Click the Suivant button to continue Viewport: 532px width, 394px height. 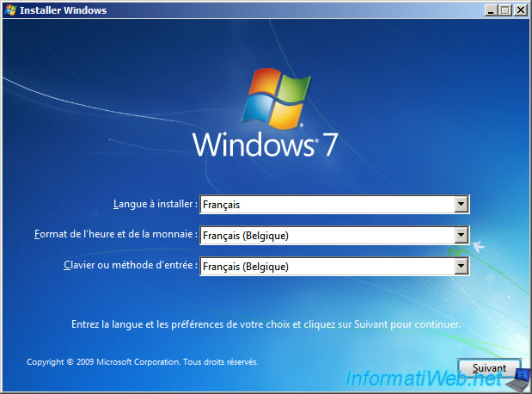point(489,368)
